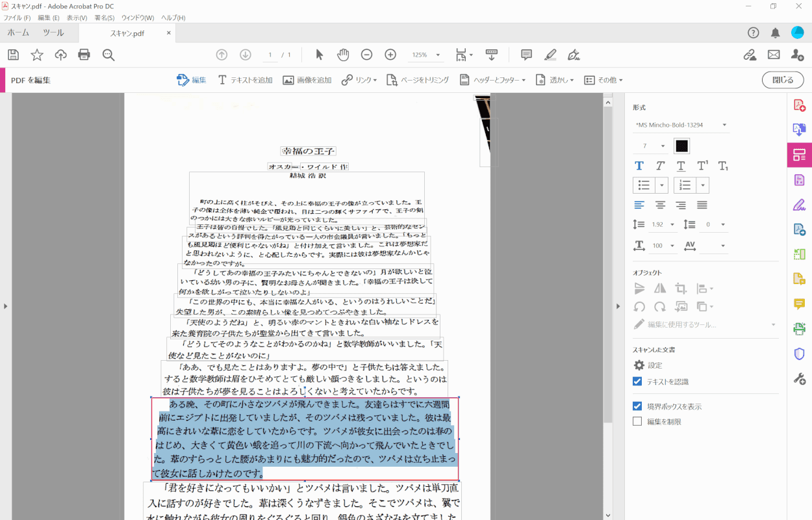This screenshot has height=520, width=812.
Task: Open the その他 dropdown
Action: 603,80
